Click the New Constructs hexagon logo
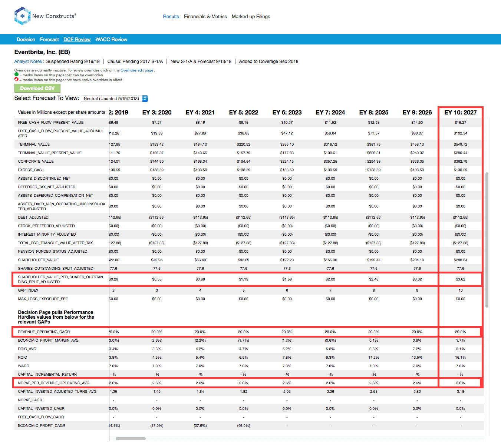 pos(22,16)
